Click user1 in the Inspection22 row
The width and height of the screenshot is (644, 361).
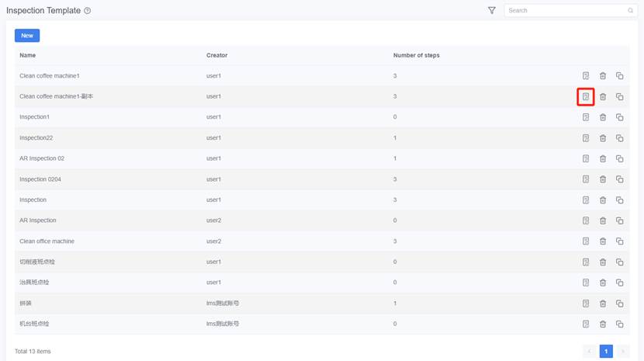pos(213,137)
